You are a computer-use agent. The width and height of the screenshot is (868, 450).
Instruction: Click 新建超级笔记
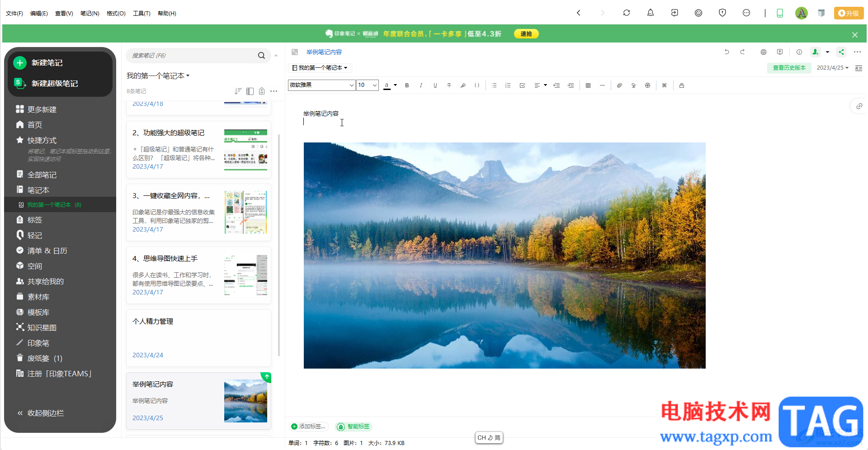coord(46,83)
